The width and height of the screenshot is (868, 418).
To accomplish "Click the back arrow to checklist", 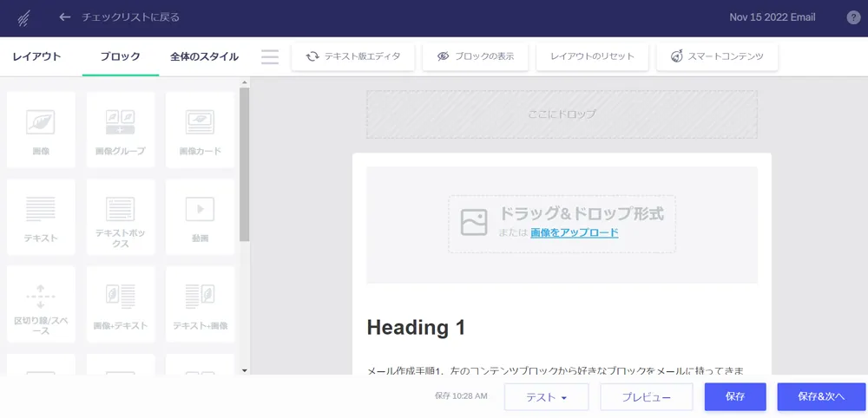I will point(65,17).
